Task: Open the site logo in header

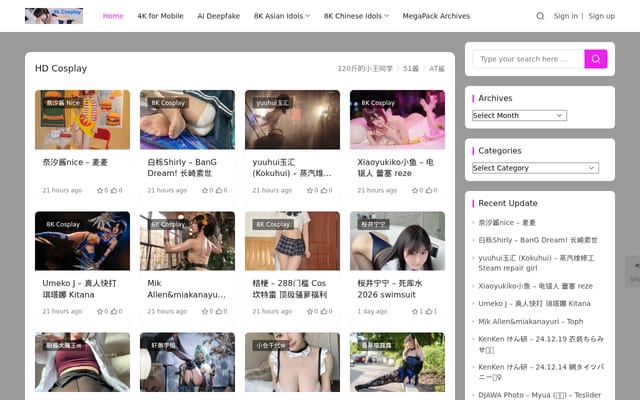Action: click(x=54, y=16)
